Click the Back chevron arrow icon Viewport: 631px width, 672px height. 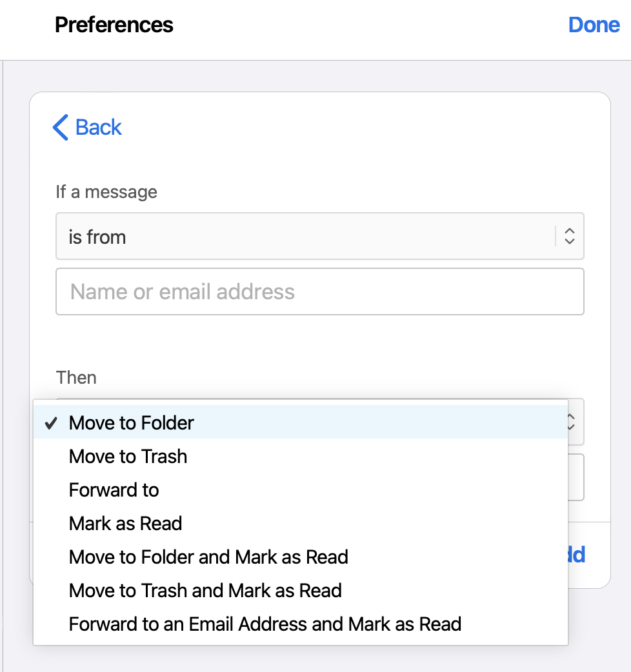click(61, 128)
